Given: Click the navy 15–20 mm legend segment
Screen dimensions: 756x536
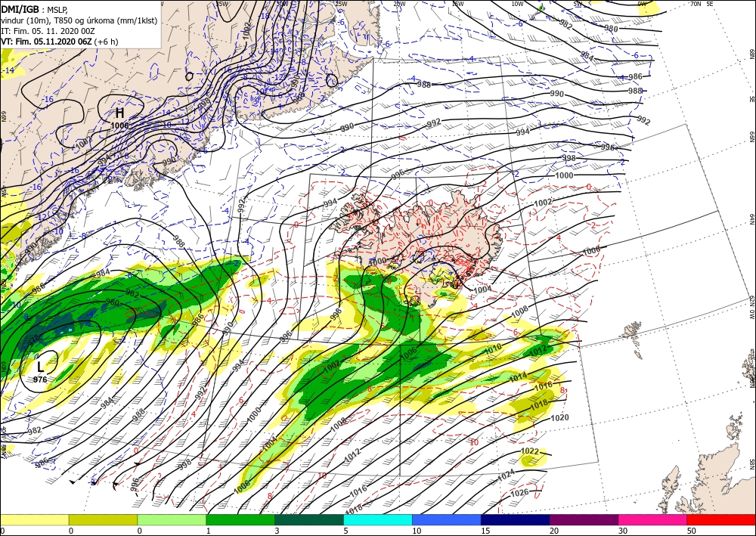Looking at the screenshot, I should click(x=516, y=519).
